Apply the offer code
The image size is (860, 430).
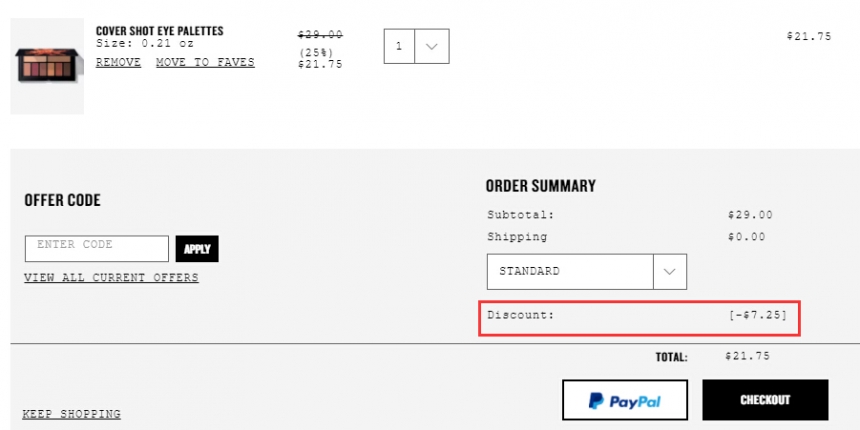coord(197,249)
